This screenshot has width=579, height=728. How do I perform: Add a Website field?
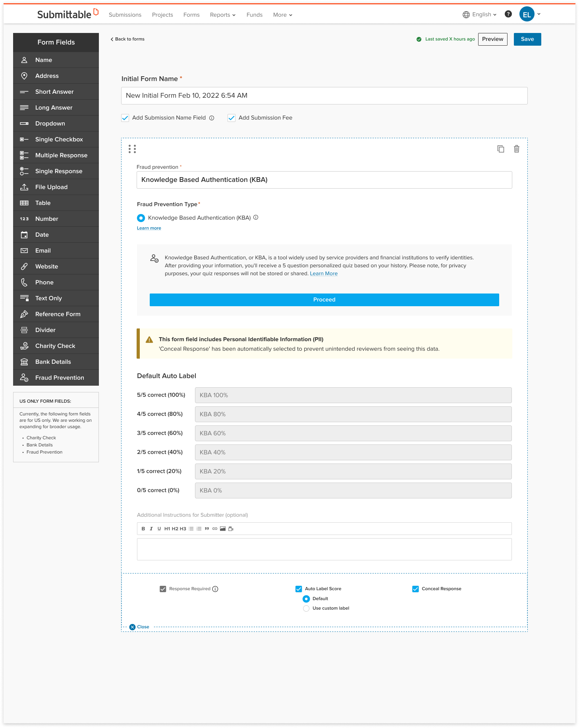click(x=56, y=266)
